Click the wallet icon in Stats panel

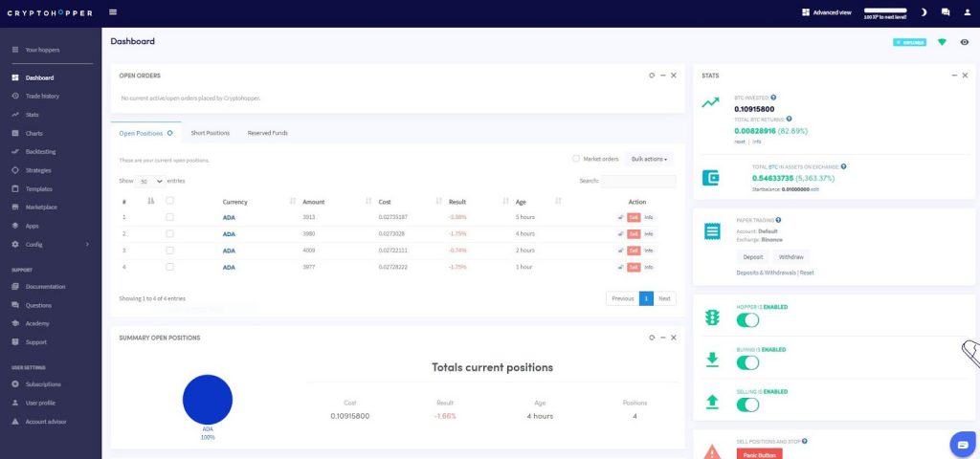[711, 178]
